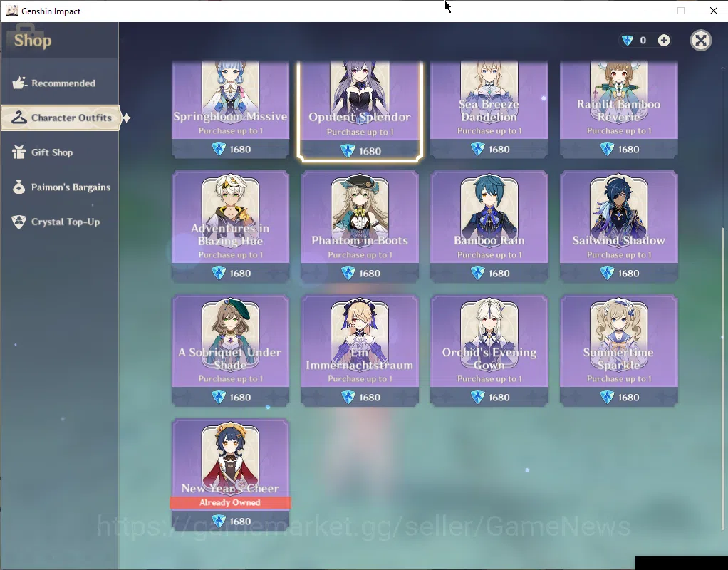
Task: Minimize the Genshin Impact window
Action: 649,11
